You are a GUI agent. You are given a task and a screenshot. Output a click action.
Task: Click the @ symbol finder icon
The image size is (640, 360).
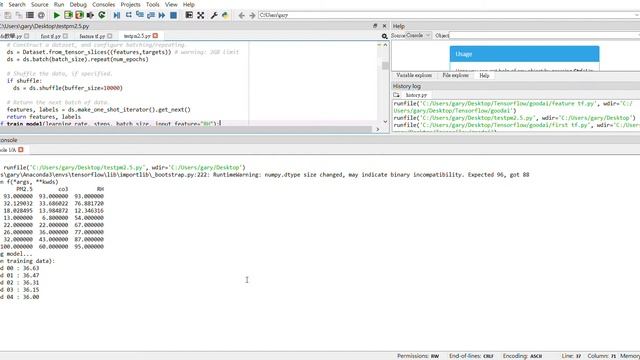41,15
